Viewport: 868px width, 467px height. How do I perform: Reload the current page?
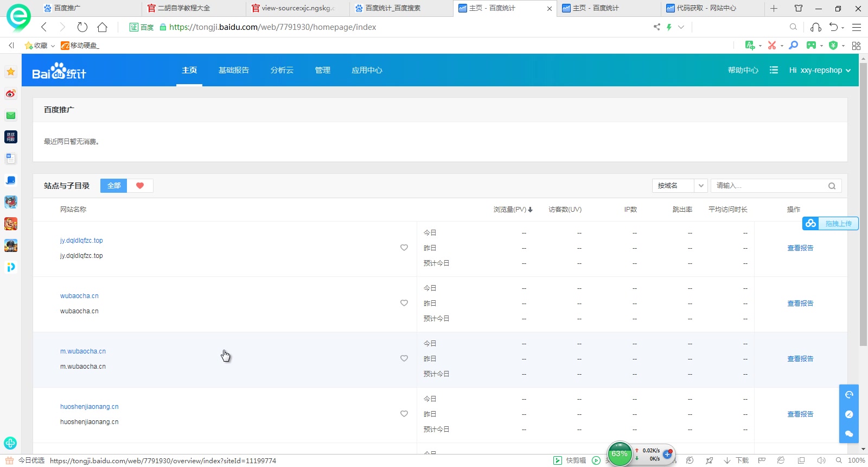[82, 27]
